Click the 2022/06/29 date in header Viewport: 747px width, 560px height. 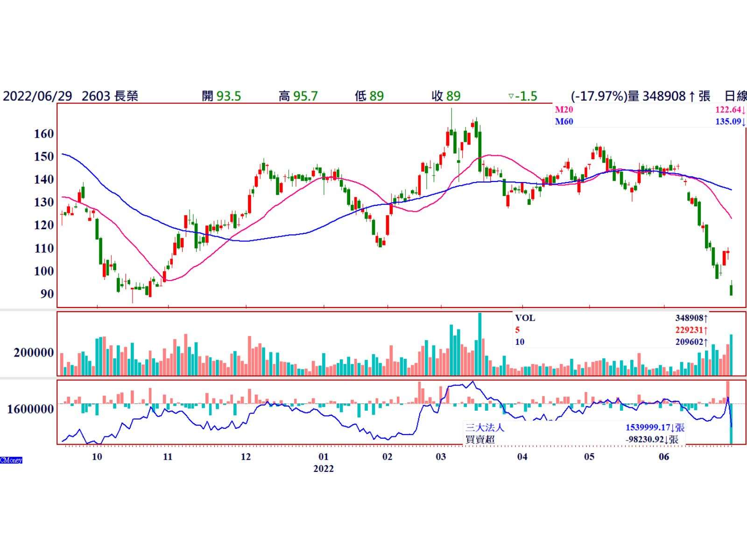[37, 96]
